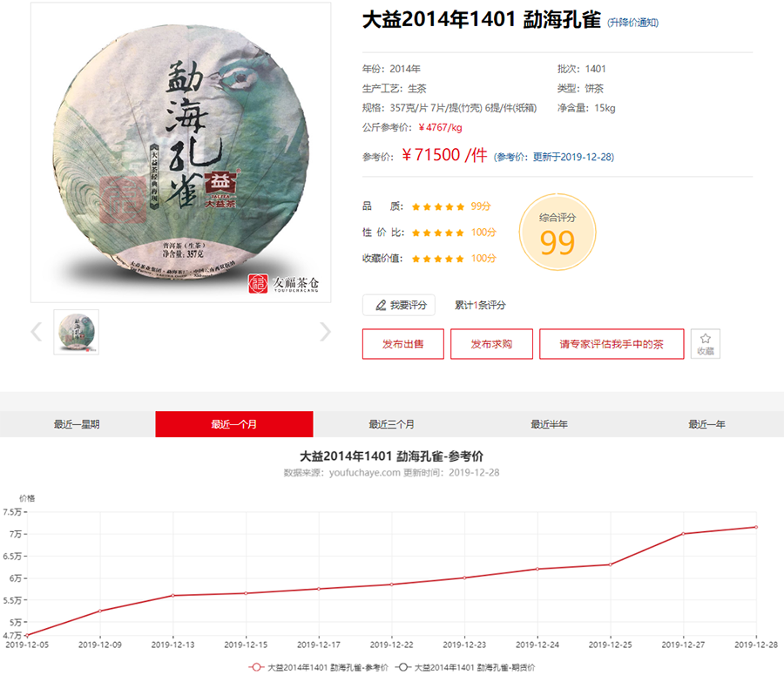Viewport: 784px width, 675px height.
Task: Click the 参考价 更新于2019-12-28 link
Action: coord(554,157)
